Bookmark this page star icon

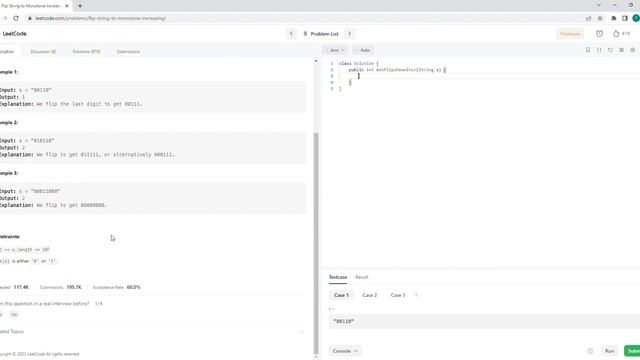pyautogui.click(x=600, y=18)
